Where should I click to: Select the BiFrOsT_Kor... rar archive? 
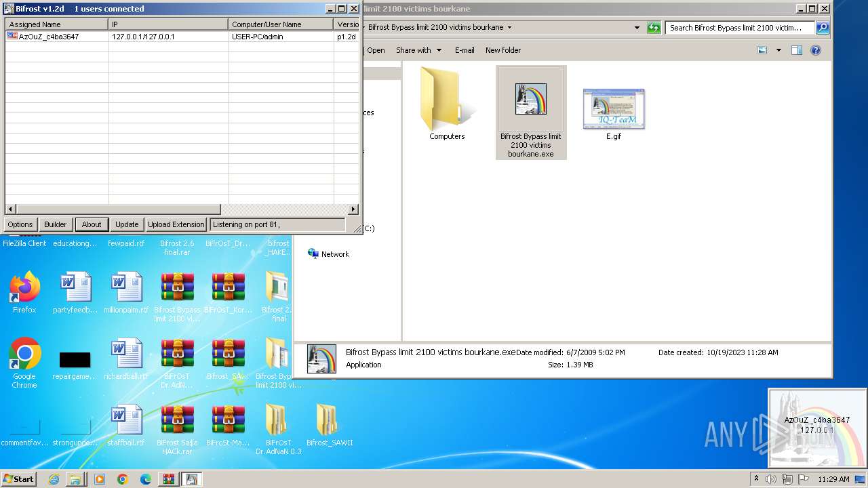tap(229, 293)
